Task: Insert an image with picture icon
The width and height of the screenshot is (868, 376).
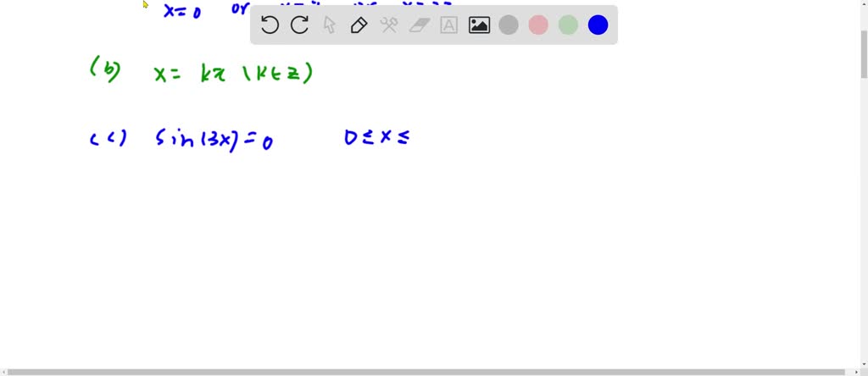Action: pyautogui.click(x=480, y=25)
